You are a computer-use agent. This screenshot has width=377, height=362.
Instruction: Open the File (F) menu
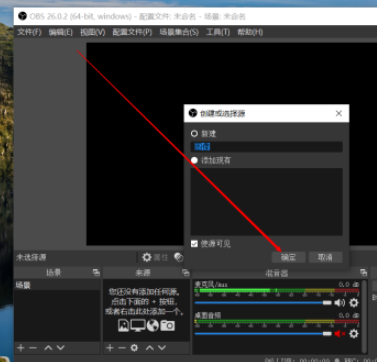[x=29, y=32]
